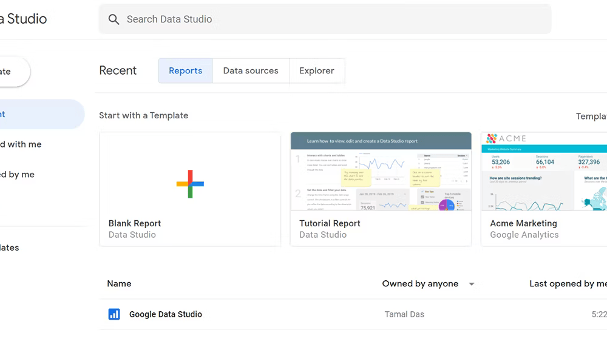This screenshot has width=607, height=364.
Task: Switch to the Explorer tab
Action: coord(317,71)
